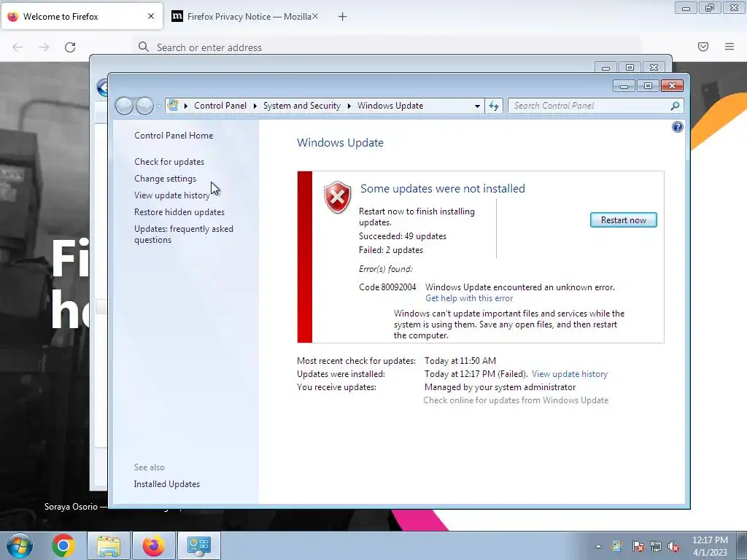Image resolution: width=747 pixels, height=560 pixels.
Task: Open File Explorer from the taskbar
Action: pyautogui.click(x=109, y=545)
